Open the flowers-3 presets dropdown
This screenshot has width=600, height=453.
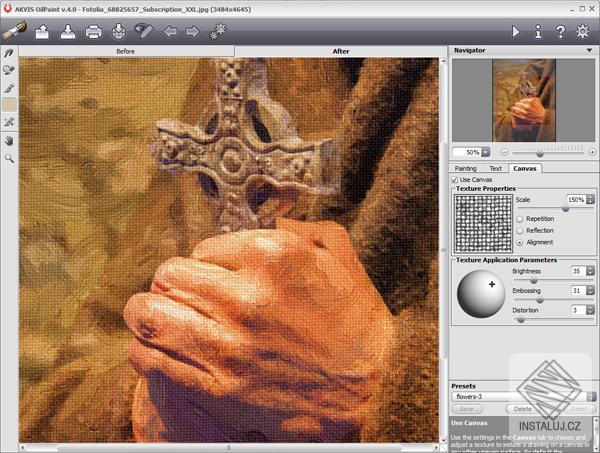tap(524, 396)
